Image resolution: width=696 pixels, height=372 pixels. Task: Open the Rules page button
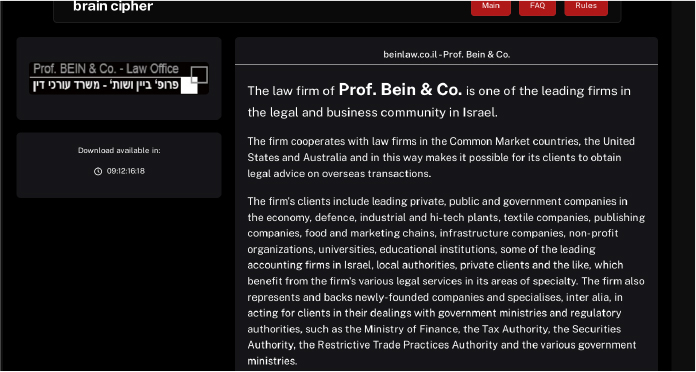(x=586, y=8)
